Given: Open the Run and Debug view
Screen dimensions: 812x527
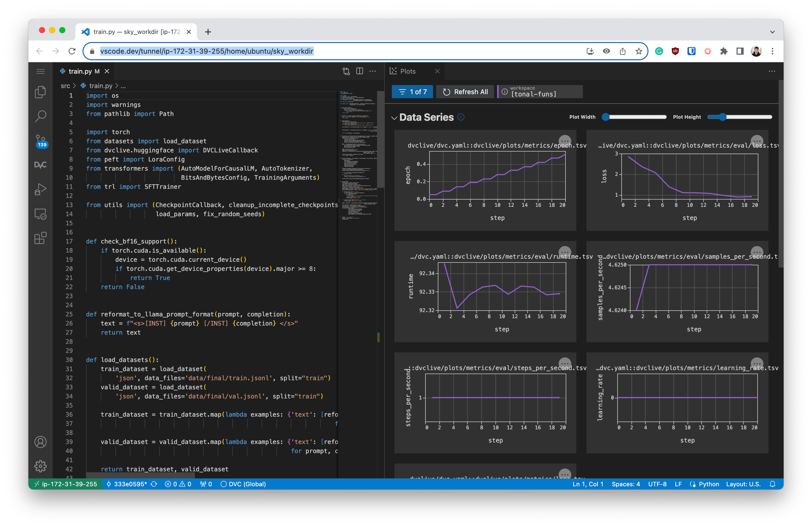Looking at the screenshot, I should [40, 190].
